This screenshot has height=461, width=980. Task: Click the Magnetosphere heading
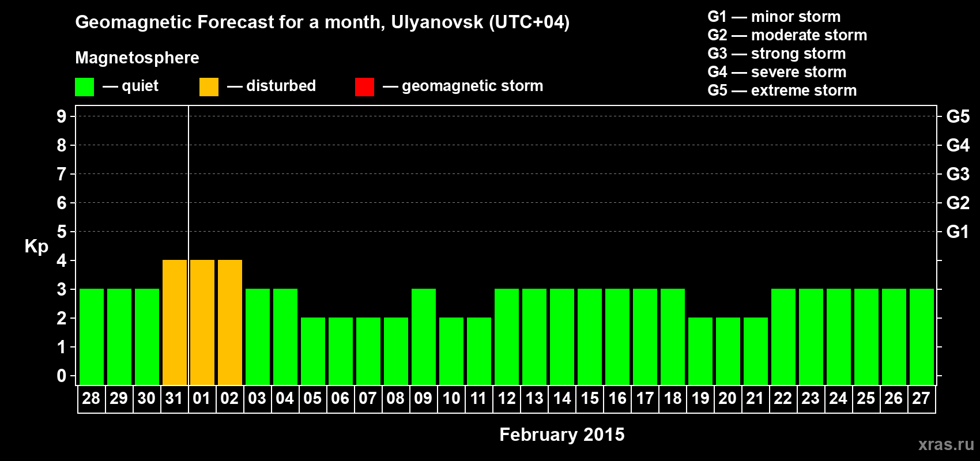(137, 58)
